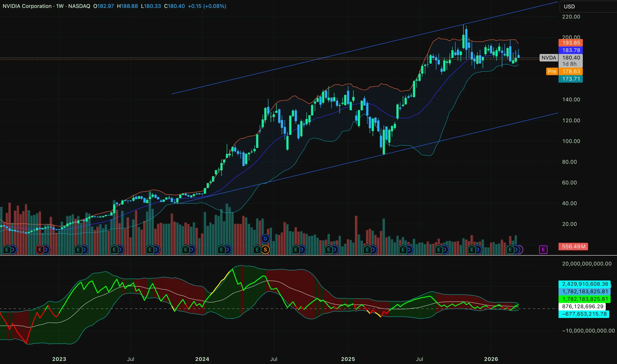Select the blue 183.78 basis price label
This screenshot has height=364, width=617.
coord(571,50)
